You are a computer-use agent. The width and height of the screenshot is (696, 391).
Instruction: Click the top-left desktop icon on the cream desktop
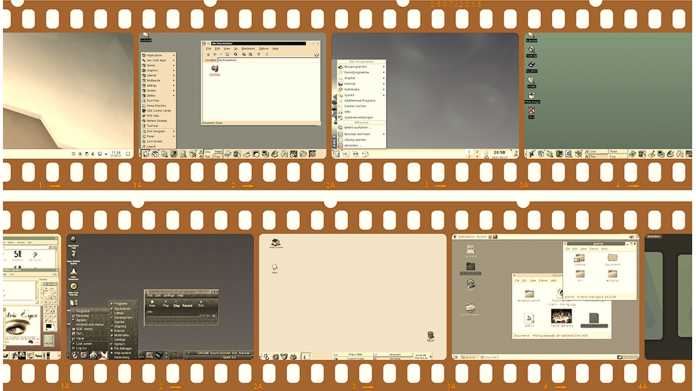click(276, 242)
